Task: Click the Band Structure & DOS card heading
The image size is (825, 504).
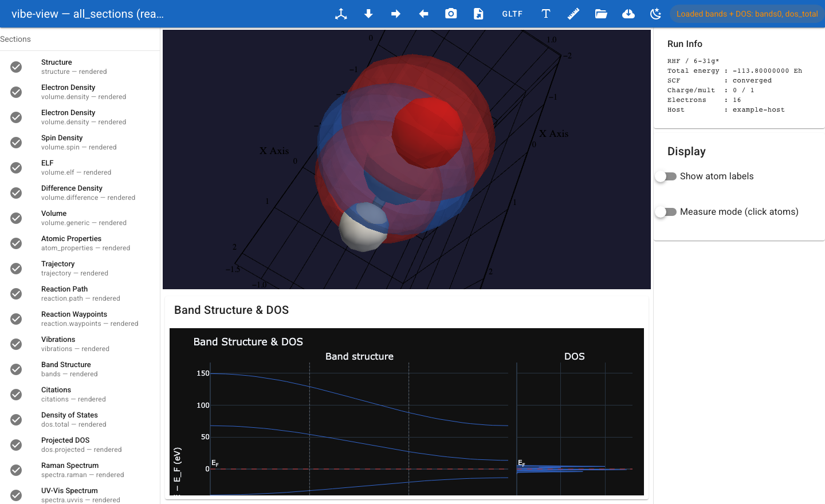Action: tap(231, 310)
